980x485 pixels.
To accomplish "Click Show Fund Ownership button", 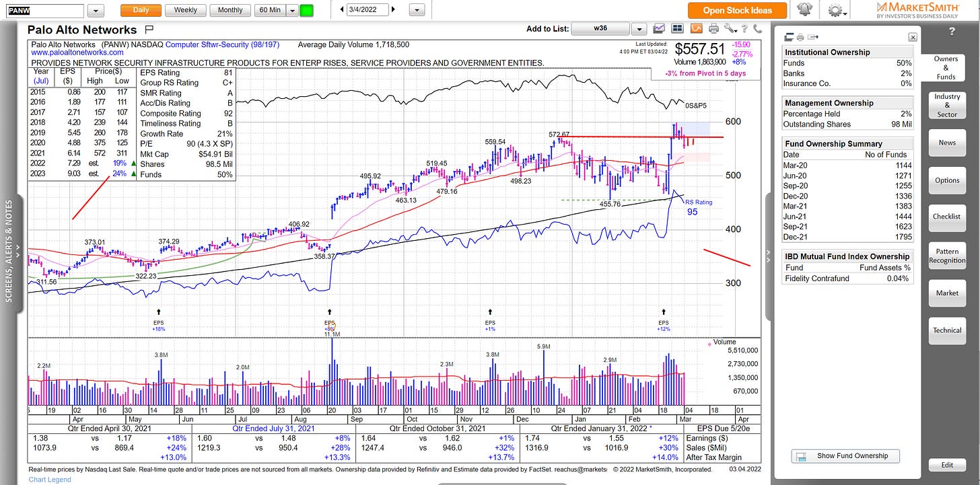I will [x=846, y=456].
